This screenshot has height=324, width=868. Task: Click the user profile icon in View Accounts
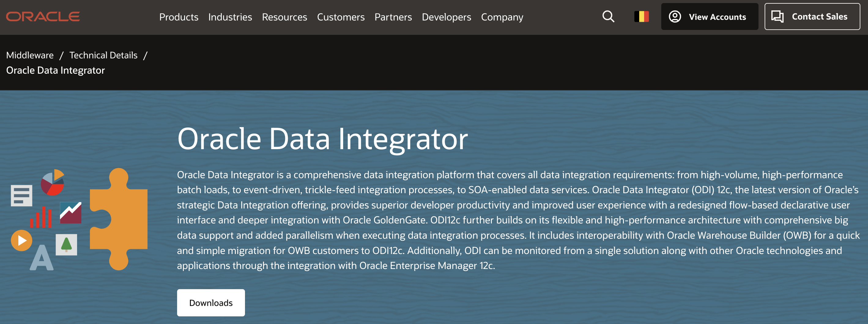pos(675,17)
